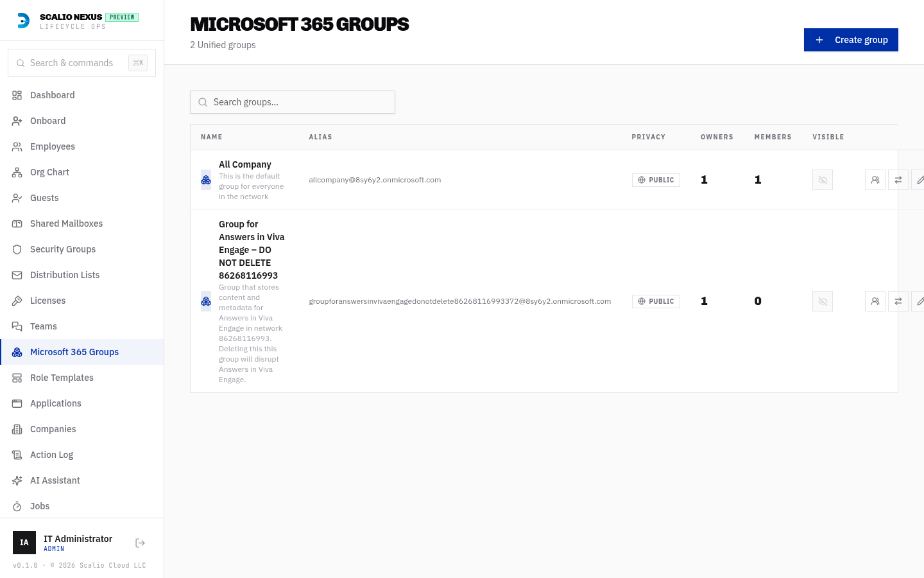Click the Applications window icon
Screen dimensions: 924x578
coord(17,403)
